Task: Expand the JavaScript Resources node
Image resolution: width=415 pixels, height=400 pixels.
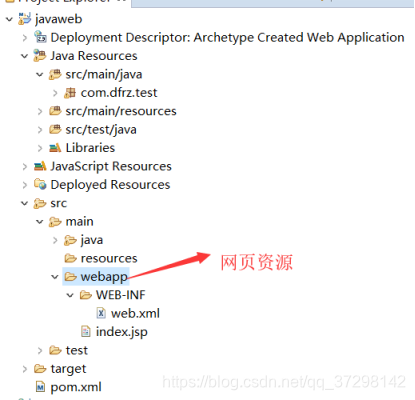Action: point(25,166)
